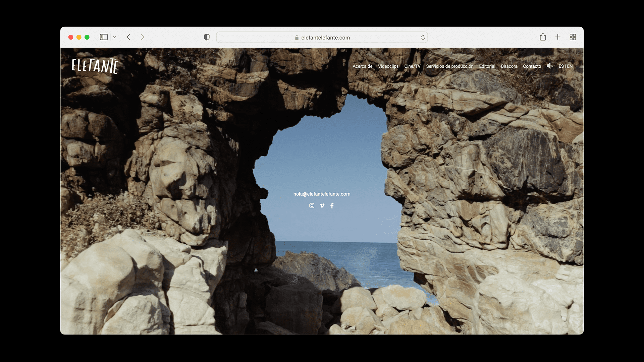This screenshot has height=362, width=644.
Task: Expand the sidebar tab group chevron
Action: (114, 37)
